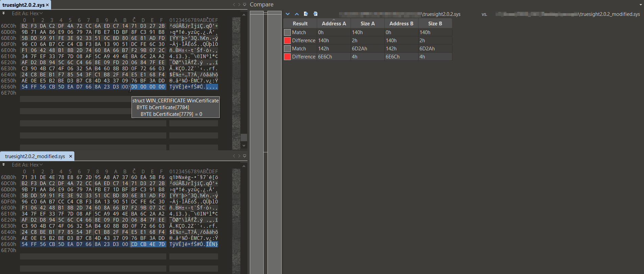Click address 6E60h in top editor
The image size is (644, 274).
point(9,87)
